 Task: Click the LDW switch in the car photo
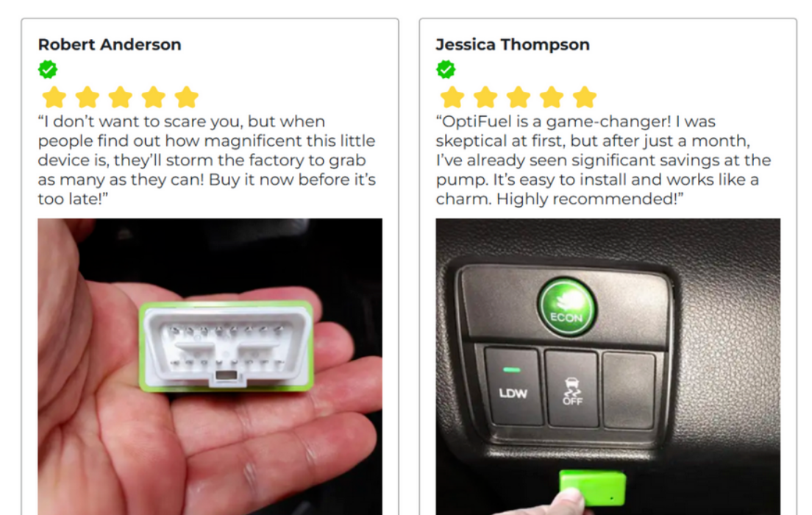click(x=513, y=386)
